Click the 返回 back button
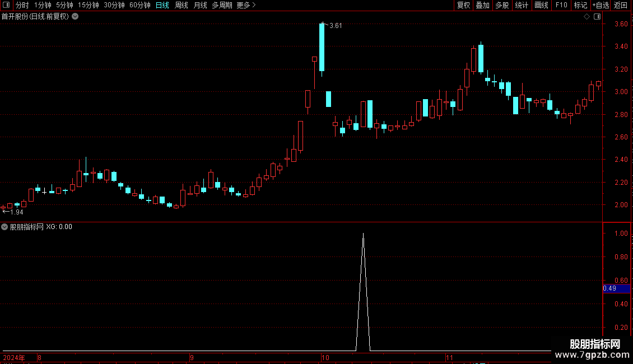 pos(621,5)
